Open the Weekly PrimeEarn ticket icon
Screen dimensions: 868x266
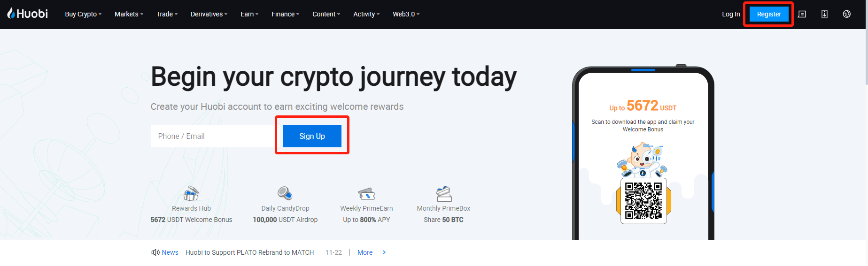coord(366,193)
